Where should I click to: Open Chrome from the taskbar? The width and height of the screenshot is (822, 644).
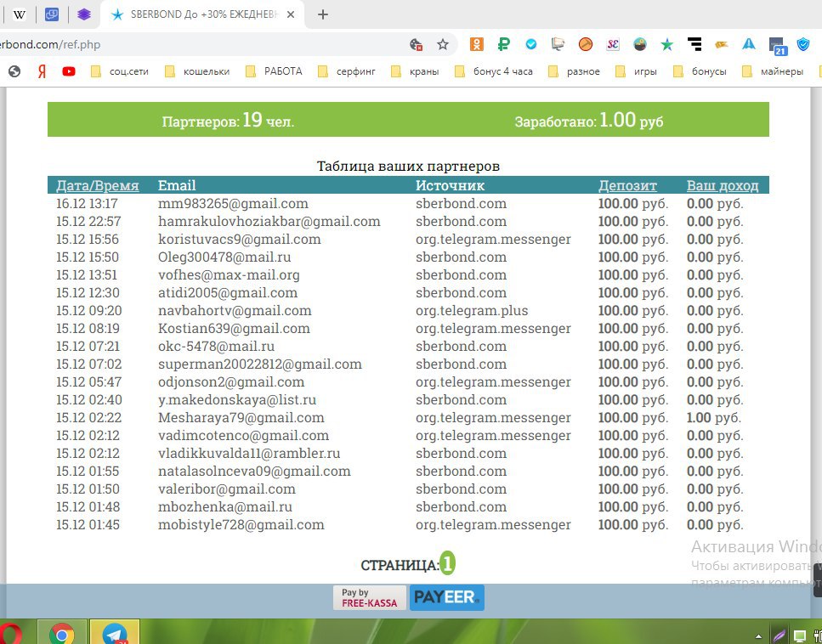pyautogui.click(x=62, y=632)
